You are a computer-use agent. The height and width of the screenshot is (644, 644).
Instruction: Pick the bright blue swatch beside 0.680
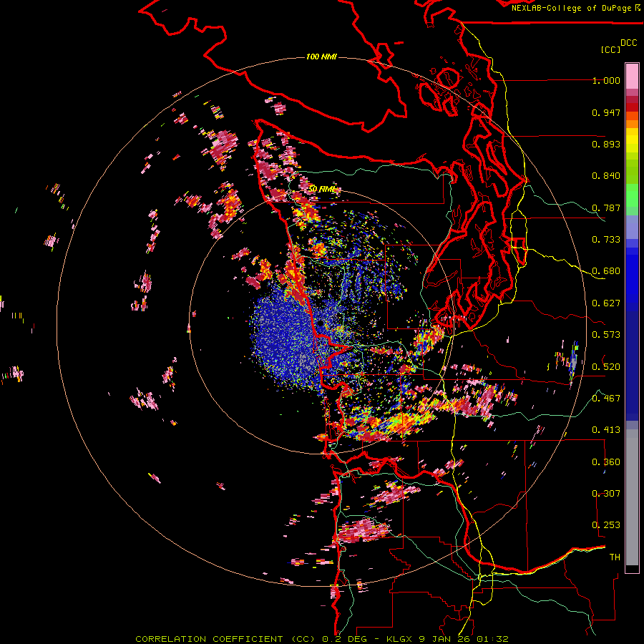632,275
